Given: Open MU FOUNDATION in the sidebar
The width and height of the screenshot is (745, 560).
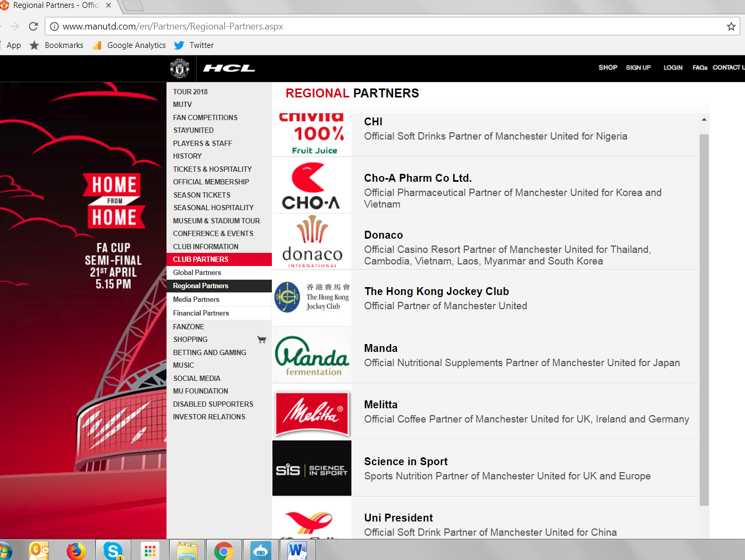Looking at the screenshot, I should tap(200, 391).
